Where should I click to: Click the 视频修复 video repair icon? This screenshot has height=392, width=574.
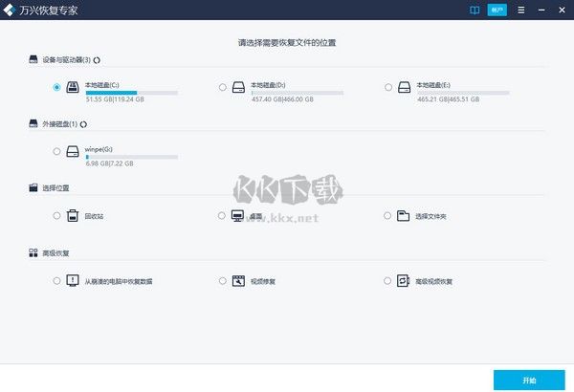tap(237, 281)
